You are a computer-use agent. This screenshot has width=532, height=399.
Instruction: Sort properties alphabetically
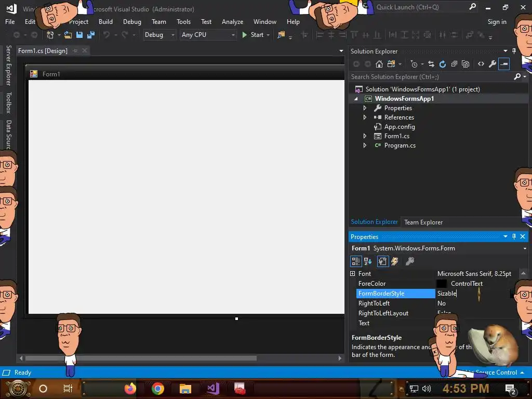(368, 261)
